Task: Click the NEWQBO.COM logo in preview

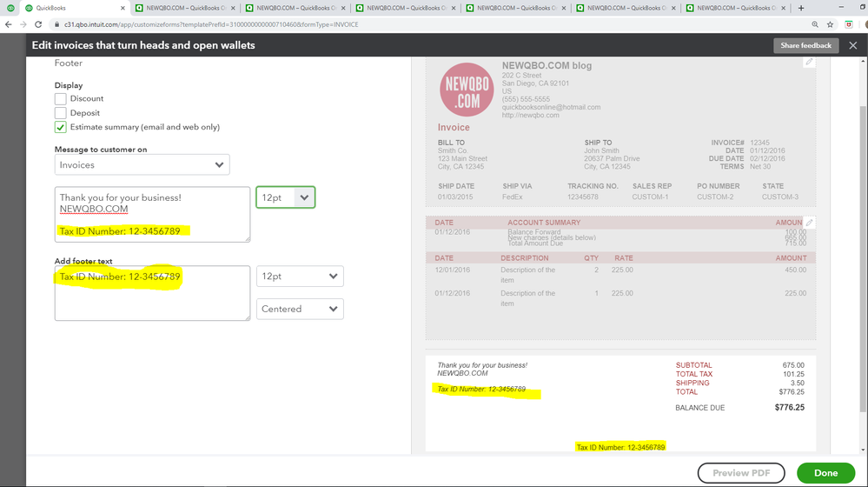Action: (x=467, y=90)
